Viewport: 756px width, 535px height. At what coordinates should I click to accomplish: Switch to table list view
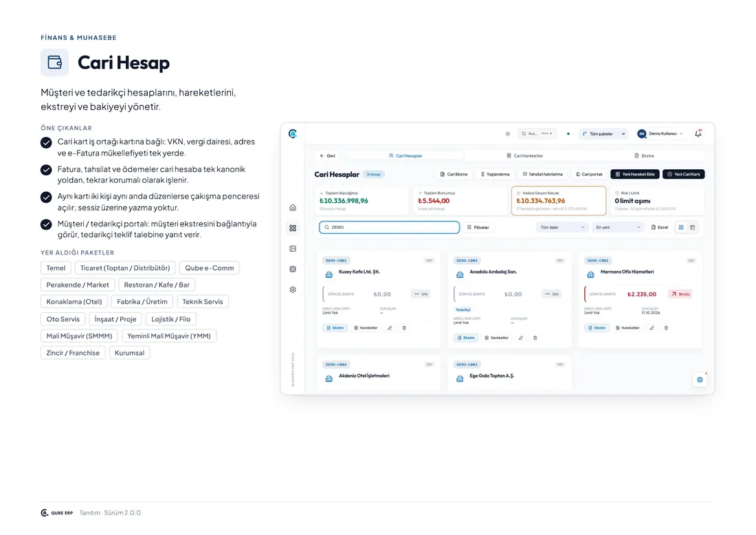pyautogui.click(x=693, y=227)
